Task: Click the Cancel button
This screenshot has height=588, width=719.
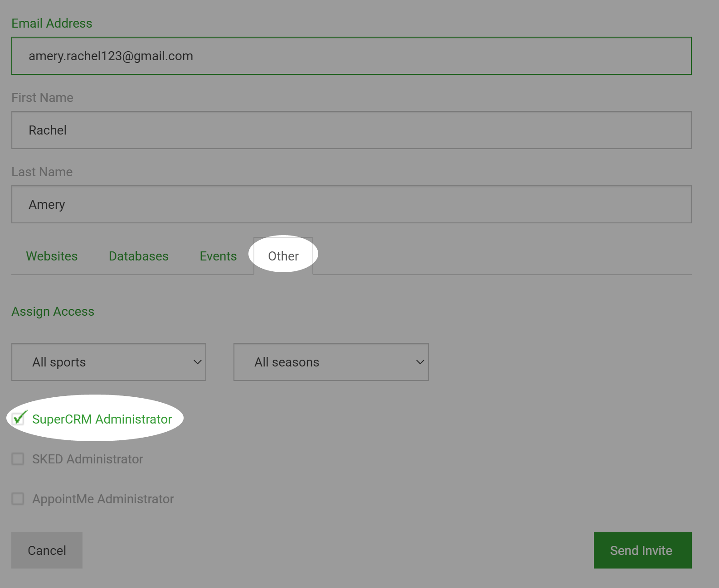Action: [x=47, y=550]
